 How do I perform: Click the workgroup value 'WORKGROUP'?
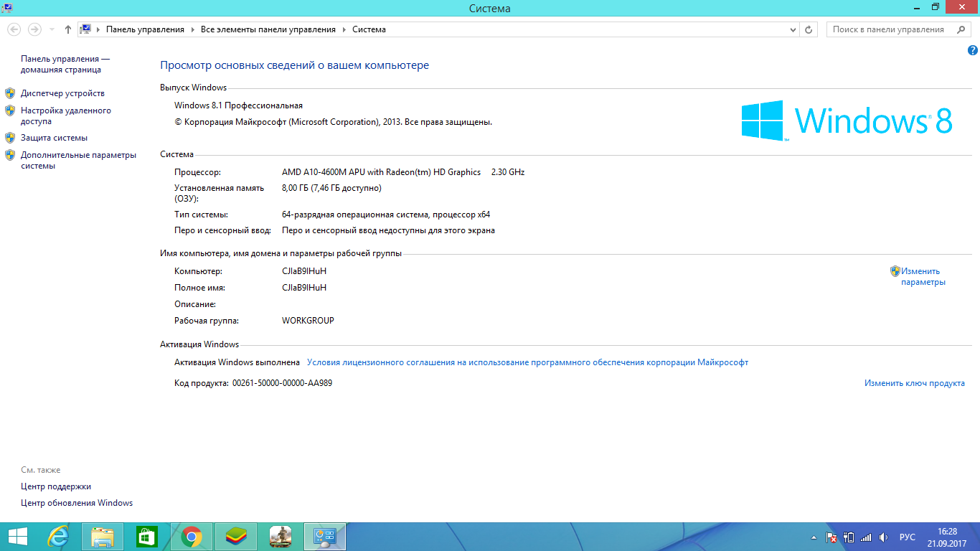click(308, 321)
